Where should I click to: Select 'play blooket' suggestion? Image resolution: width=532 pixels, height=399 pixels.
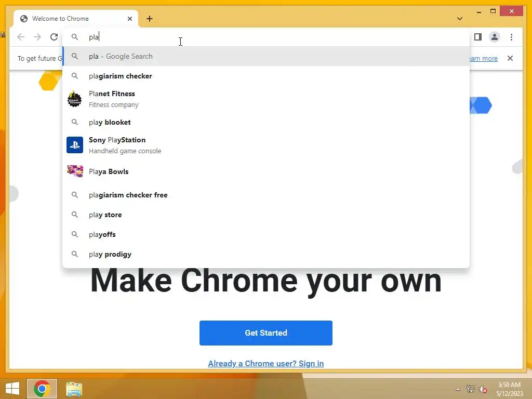267,122
